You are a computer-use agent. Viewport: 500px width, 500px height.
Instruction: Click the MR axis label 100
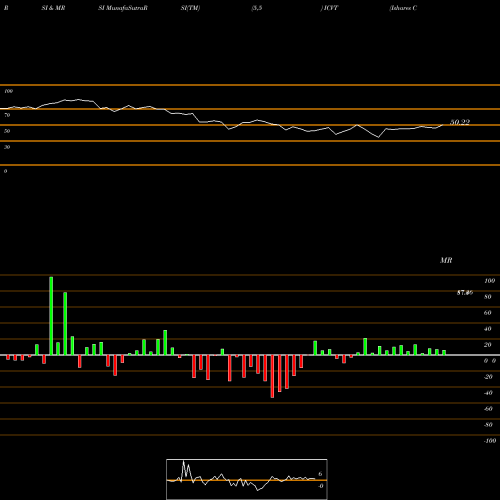489,281
